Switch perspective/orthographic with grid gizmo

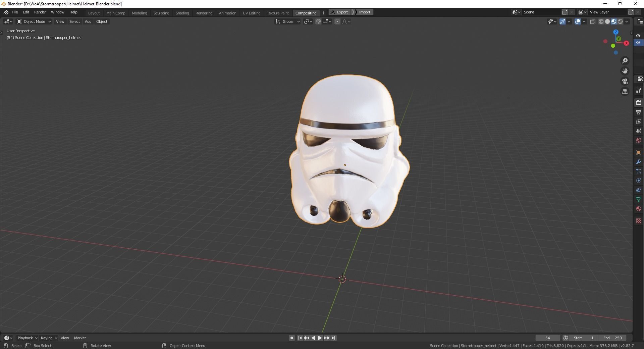[625, 91]
